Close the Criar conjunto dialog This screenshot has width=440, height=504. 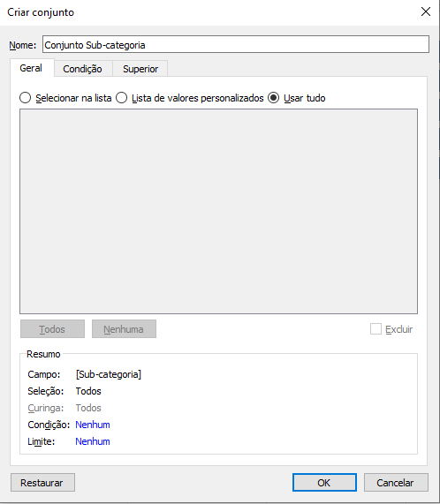426,11
